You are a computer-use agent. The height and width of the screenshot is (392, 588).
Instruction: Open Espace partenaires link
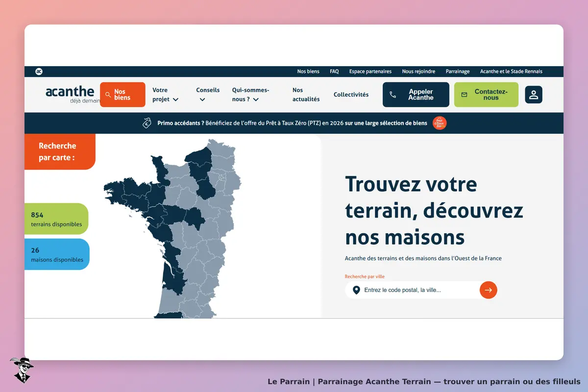click(x=370, y=72)
